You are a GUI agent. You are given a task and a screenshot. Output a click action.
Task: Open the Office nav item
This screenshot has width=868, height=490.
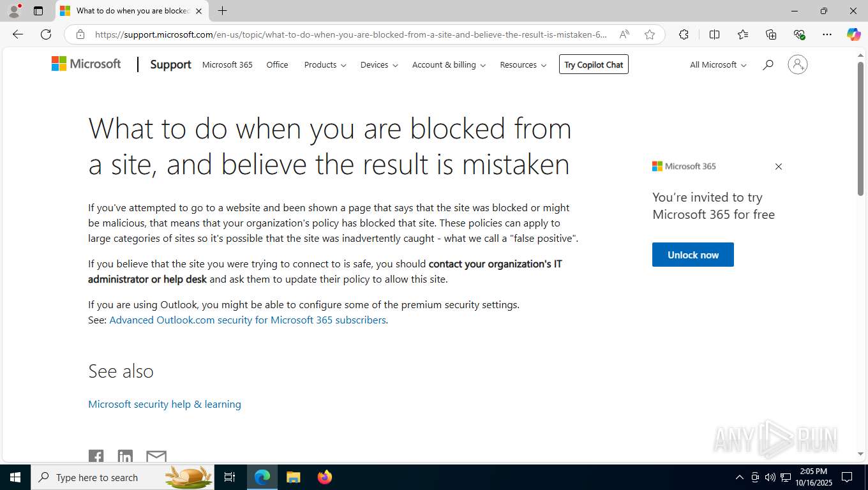(x=277, y=64)
